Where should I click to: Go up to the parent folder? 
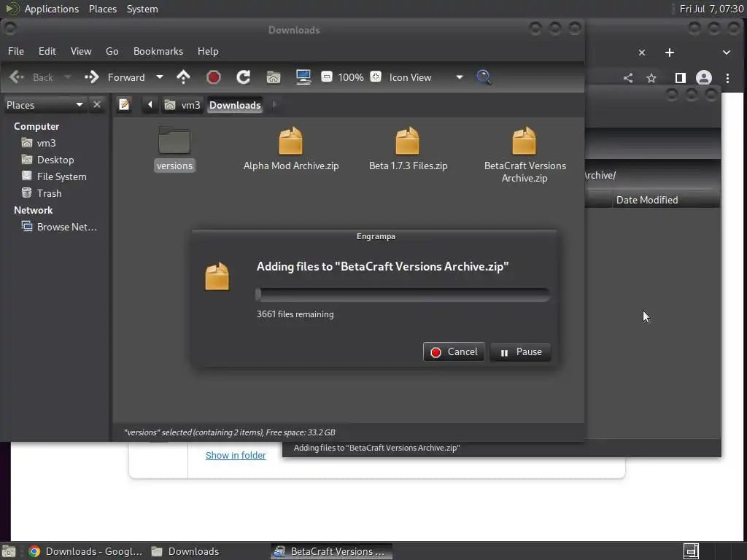click(183, 77)
